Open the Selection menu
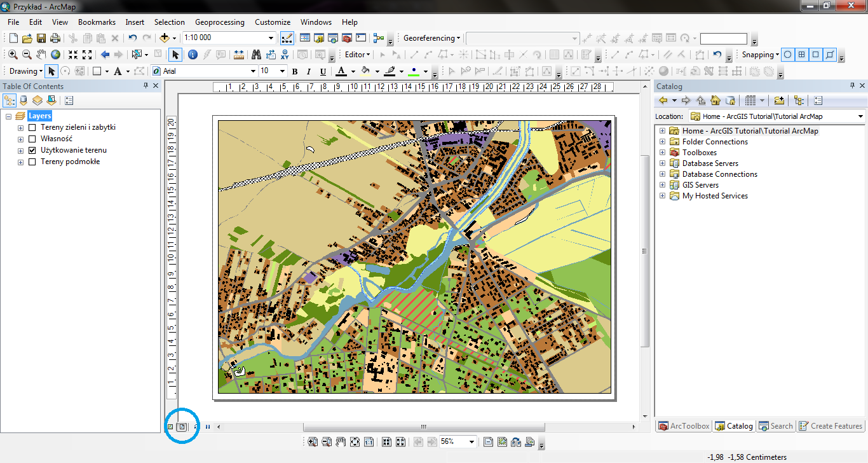This screenshot has width=868, height=463. pyautogui.click(x=169, y=22)
